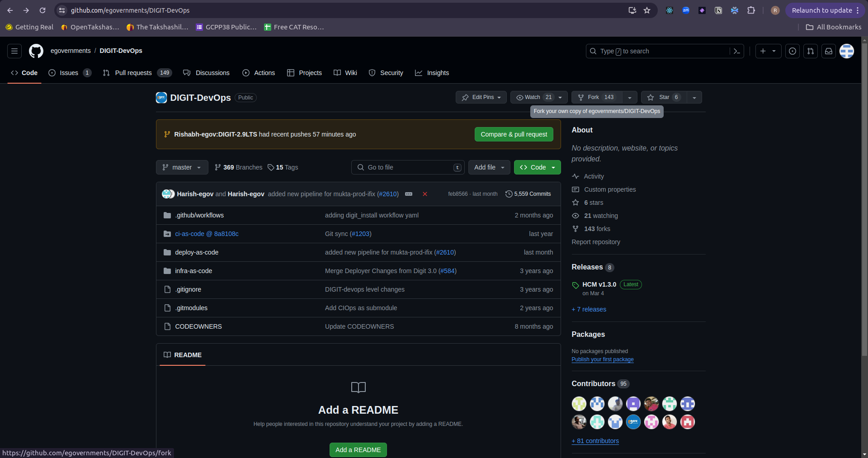The image size is (868, 458).
Task: Click the Type / to search box
Action: (658, 51)
